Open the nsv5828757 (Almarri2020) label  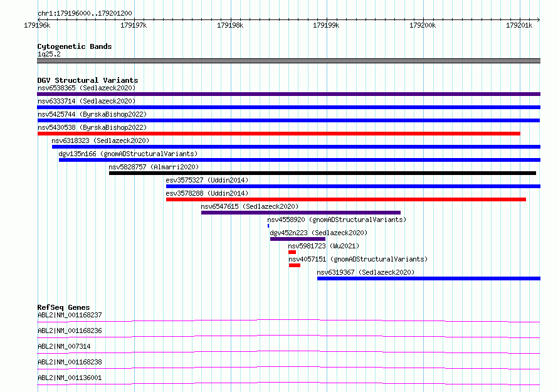coord(154,167)
